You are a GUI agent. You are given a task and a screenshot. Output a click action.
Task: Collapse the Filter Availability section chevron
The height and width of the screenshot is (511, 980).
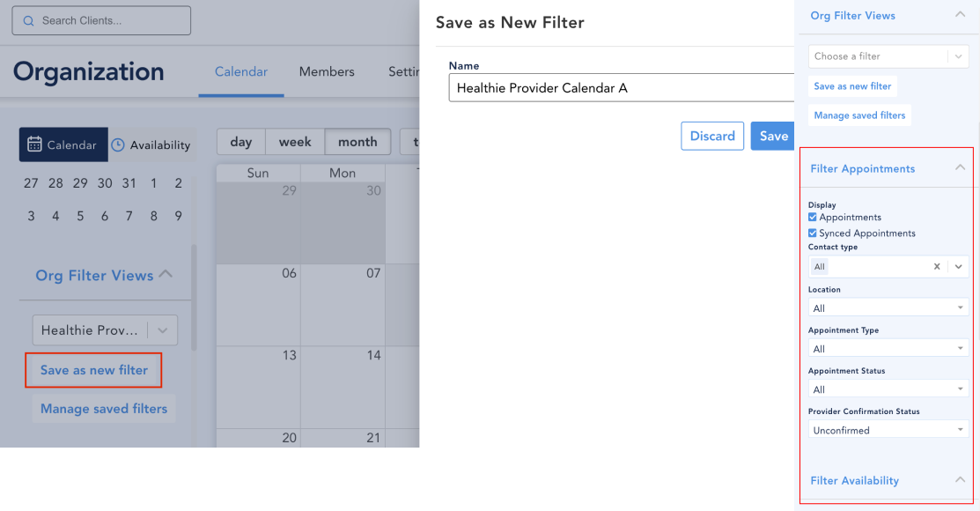click(x=960, y=480)
